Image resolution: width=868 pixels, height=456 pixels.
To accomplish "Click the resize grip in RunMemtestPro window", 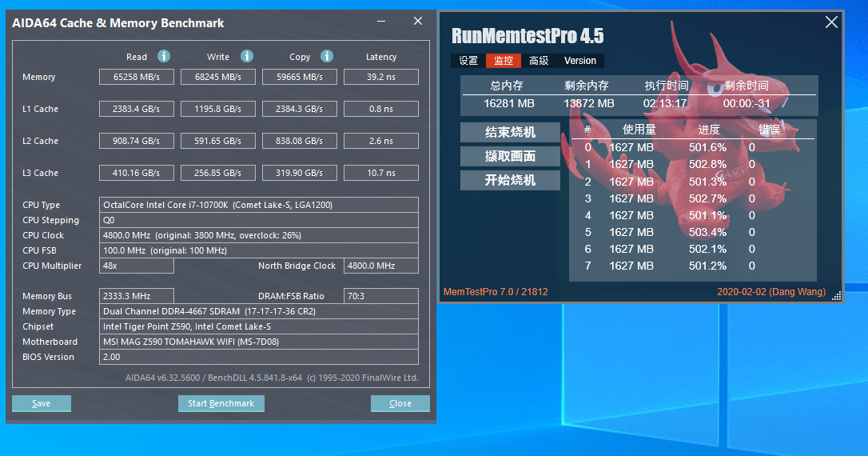I will pyautogui.click(x=837, y=296).
